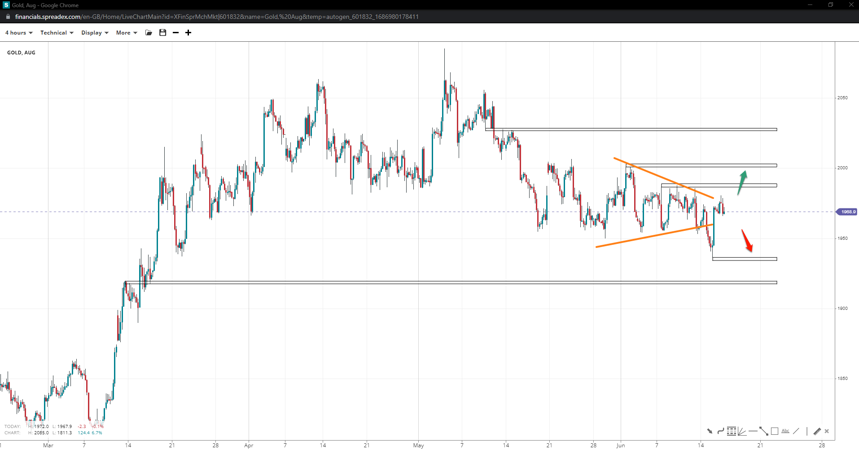Expand the Technical indicators dropdown
The image size is (859, 450).
pos(56,33)
